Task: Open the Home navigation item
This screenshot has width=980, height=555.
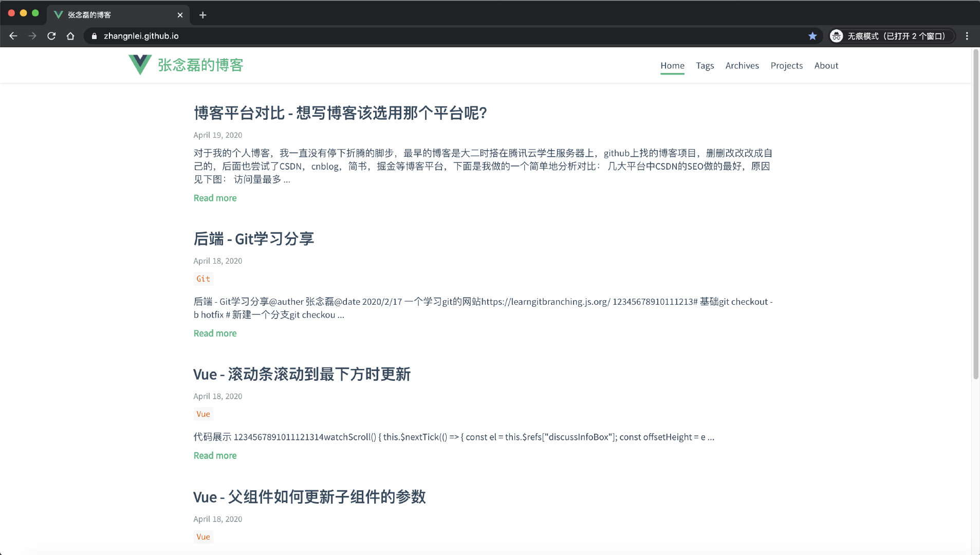Action: tap(672, 65)
